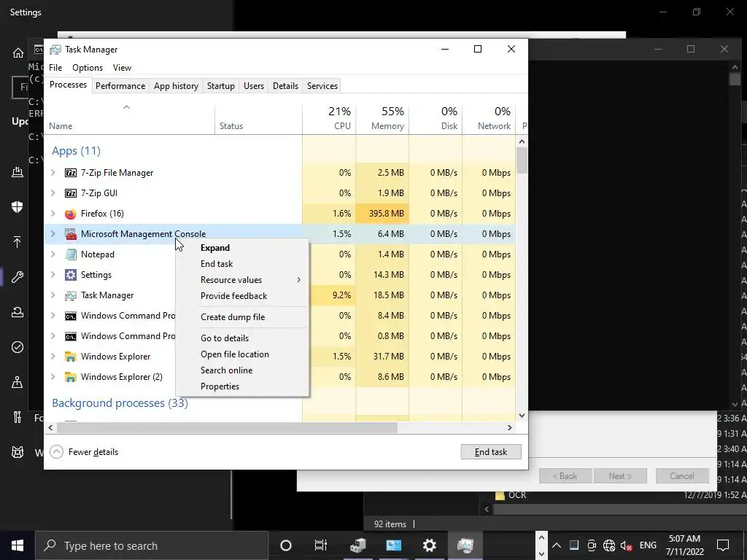Click the taskbar search box

[152, 545]
